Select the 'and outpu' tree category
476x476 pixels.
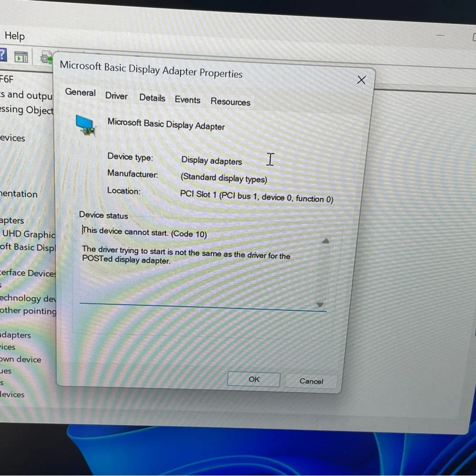26,95
